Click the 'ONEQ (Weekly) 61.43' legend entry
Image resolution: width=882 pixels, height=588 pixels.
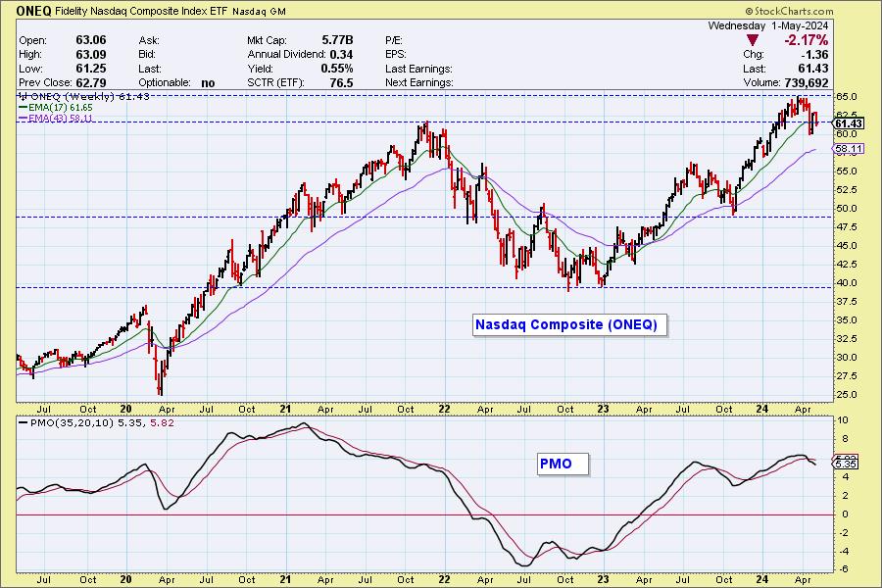85,96
